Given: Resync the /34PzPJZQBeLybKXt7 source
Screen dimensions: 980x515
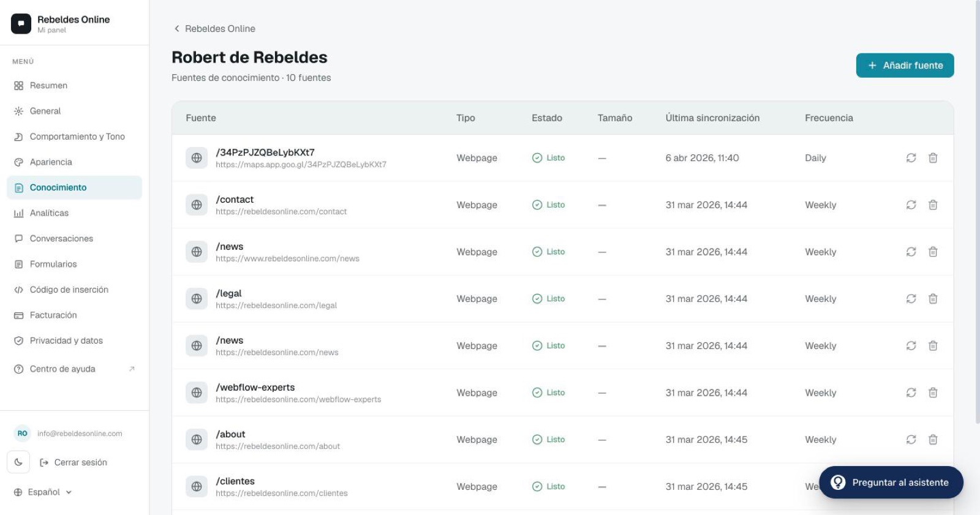Looking at the screenshot, I should point(911,158).
